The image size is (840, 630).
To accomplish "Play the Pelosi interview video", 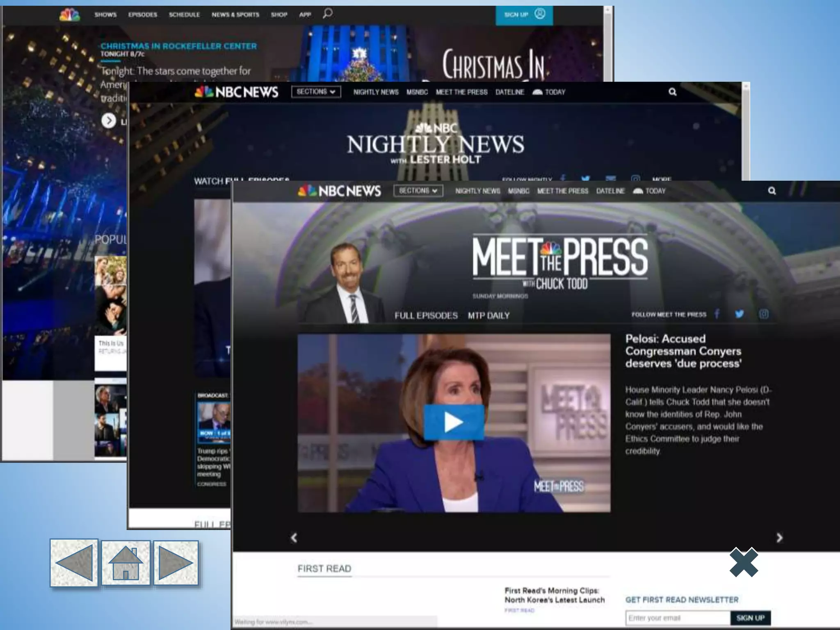I will coord(454,422).
